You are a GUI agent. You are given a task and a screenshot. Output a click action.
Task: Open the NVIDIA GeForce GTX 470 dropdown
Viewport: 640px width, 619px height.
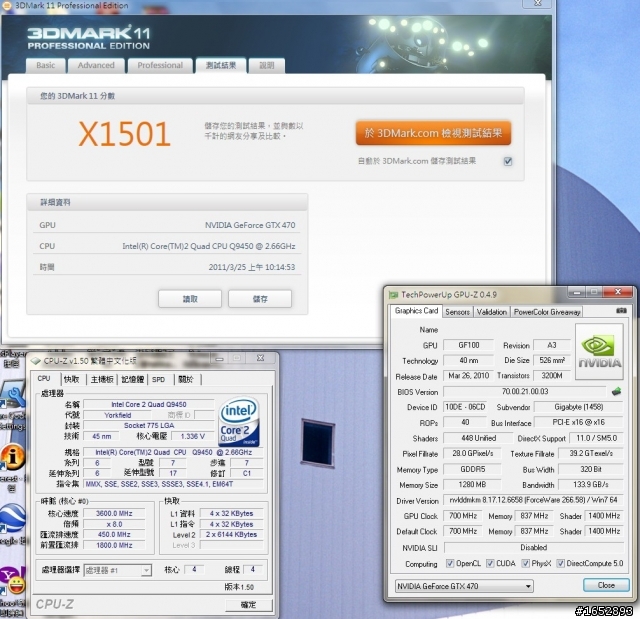464,586
